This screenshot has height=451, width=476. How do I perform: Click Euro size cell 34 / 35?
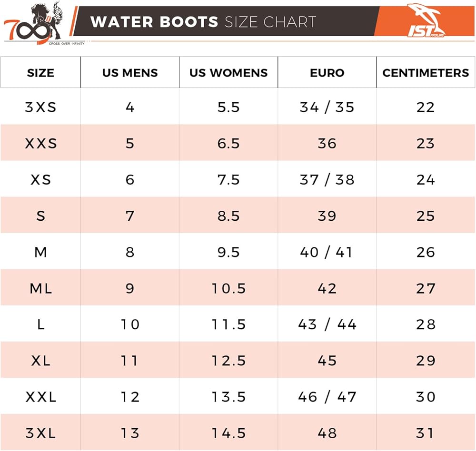[327, 107]
